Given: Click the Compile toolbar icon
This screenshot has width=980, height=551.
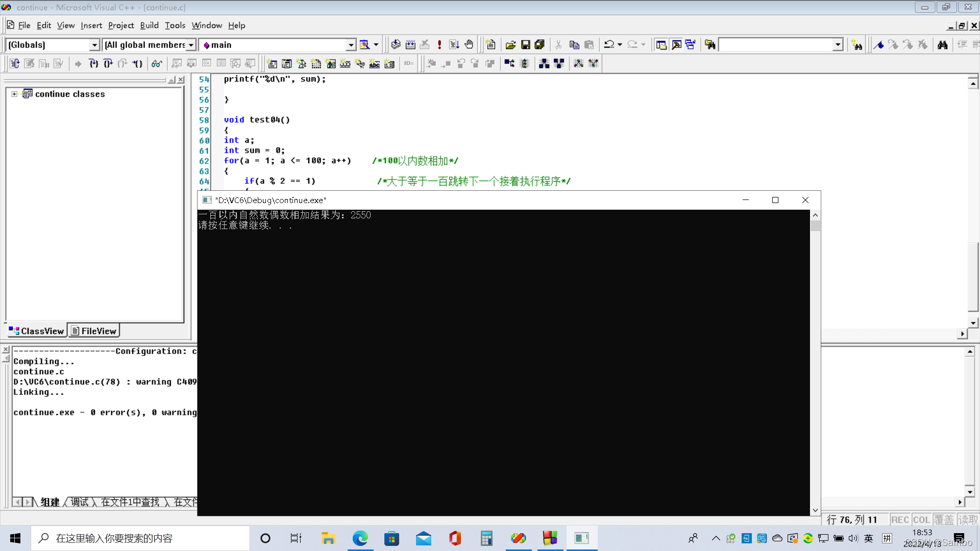Looking at the screenshot, I should 396,45.
